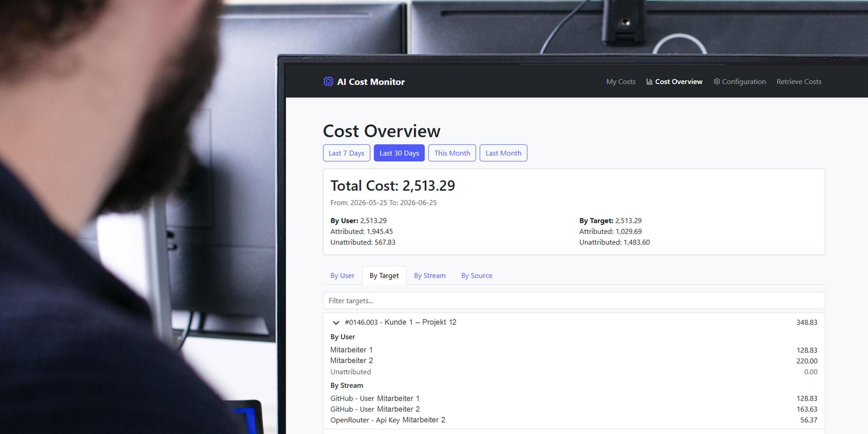Select the Last 7 Days range button
868x434 pixels.
tap(346, 153)
